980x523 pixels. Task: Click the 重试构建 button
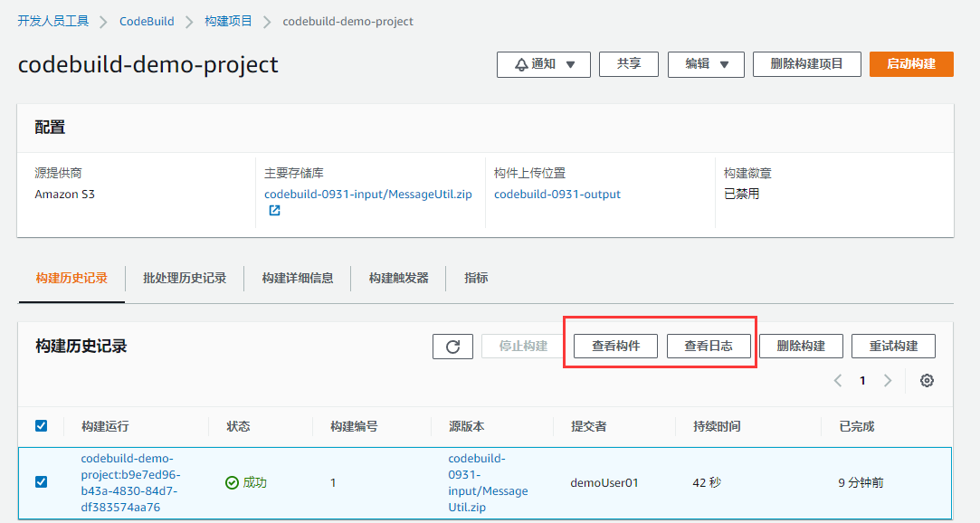point(894,347)
